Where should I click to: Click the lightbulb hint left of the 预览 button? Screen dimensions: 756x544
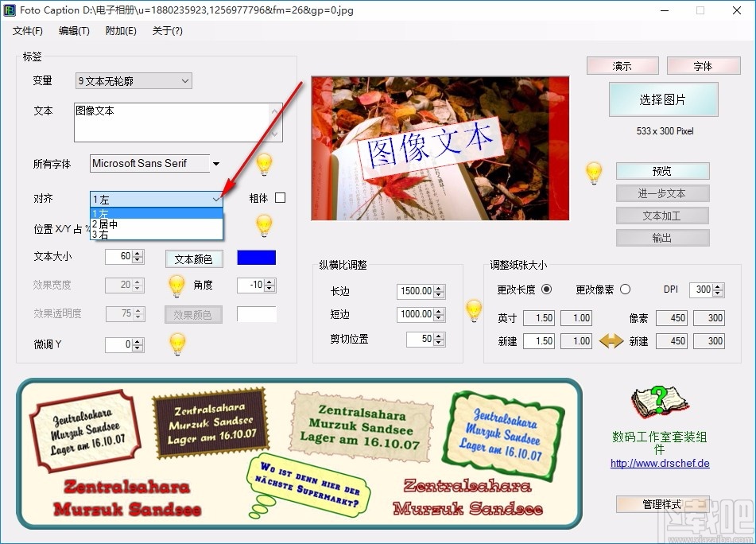[594, 173]
